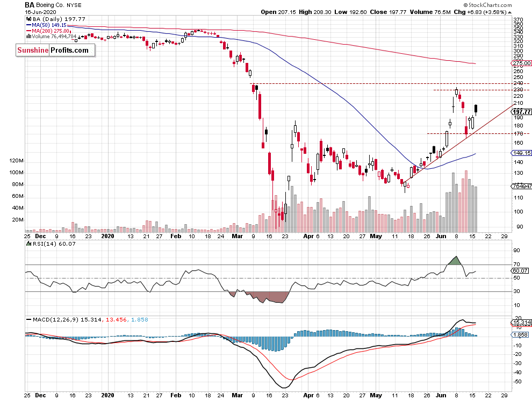Click the 30 level label on RSI axis
Screen dimensions: 532x400
pos(517,291)
